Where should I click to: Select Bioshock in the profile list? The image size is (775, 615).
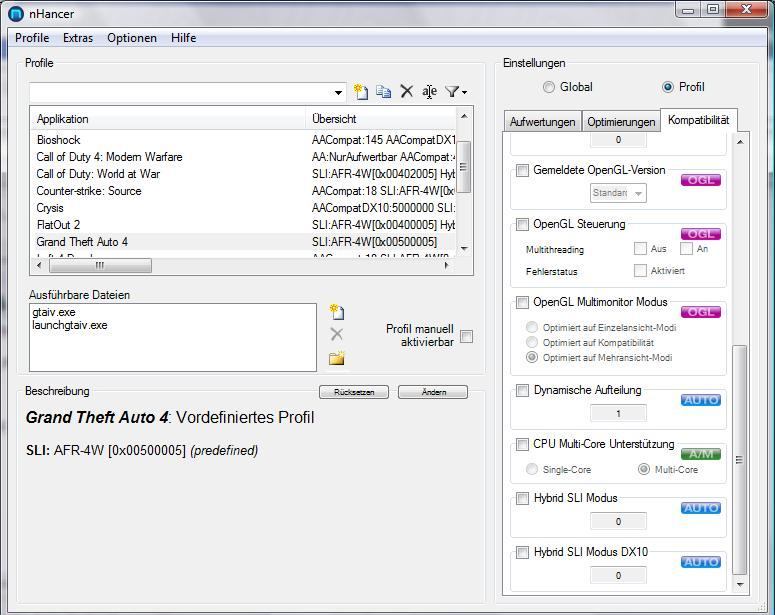(244, 140)
